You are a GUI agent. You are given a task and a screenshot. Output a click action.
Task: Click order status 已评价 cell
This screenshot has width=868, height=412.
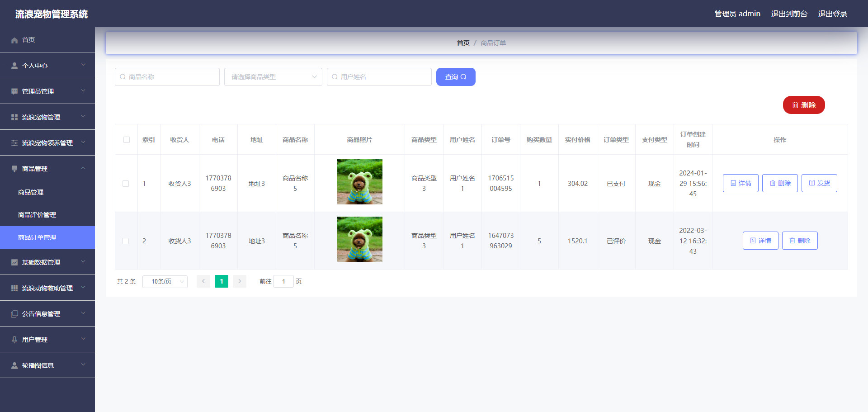pyautogui.click(x=616, y=241)
